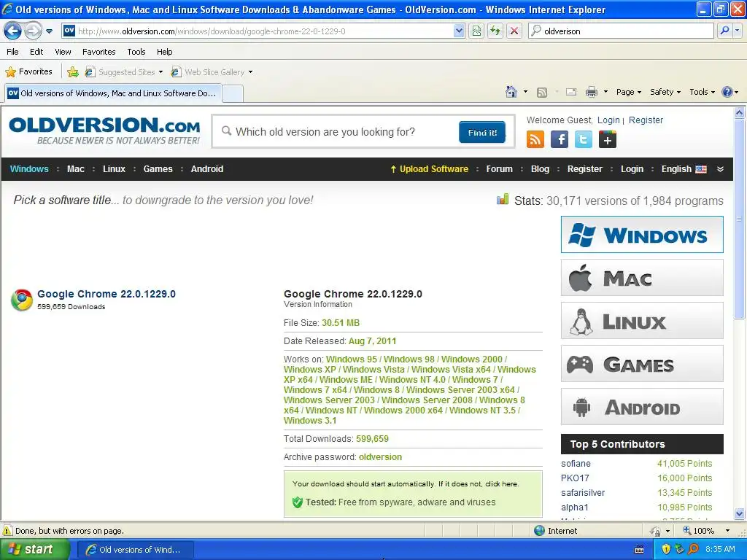
Task: Expand the double-chevron arrow in nav bar
Action: [720, 169]
